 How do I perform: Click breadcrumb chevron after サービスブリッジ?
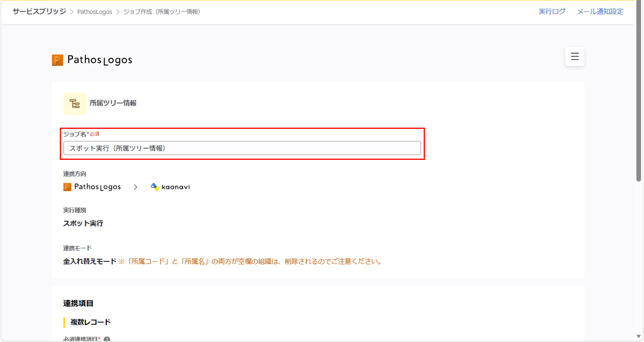(x=72, y=12)
